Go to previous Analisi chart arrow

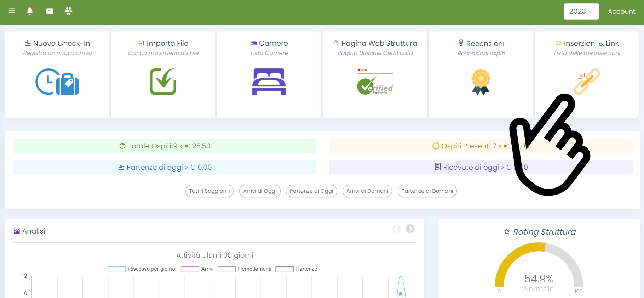pyautogui.click(x=397, y=229)
